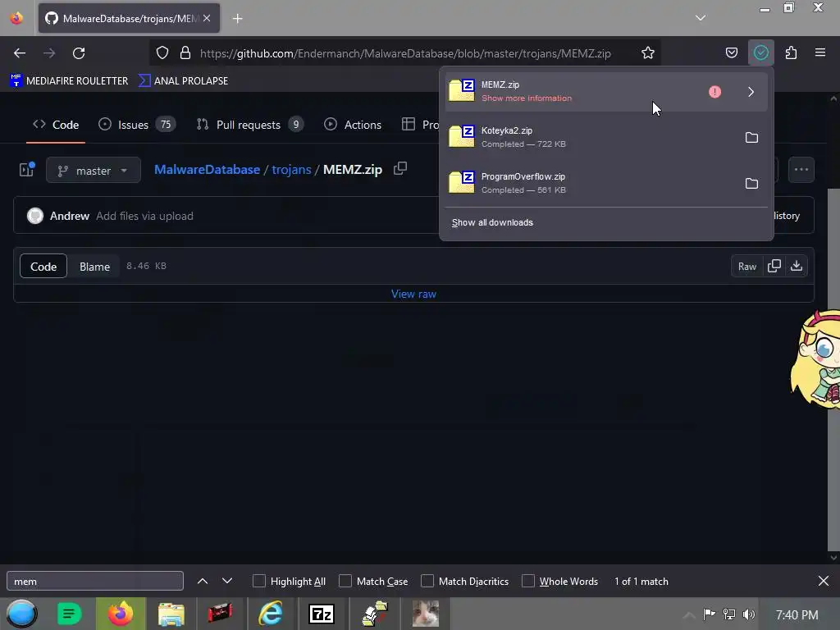The image size is (840, 630).
Task: Download raw file icon
Action: click(797, 267)
